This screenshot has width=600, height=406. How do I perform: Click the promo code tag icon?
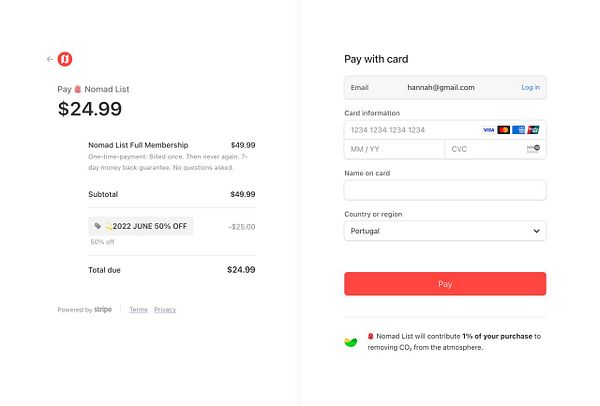click(97, 227)
